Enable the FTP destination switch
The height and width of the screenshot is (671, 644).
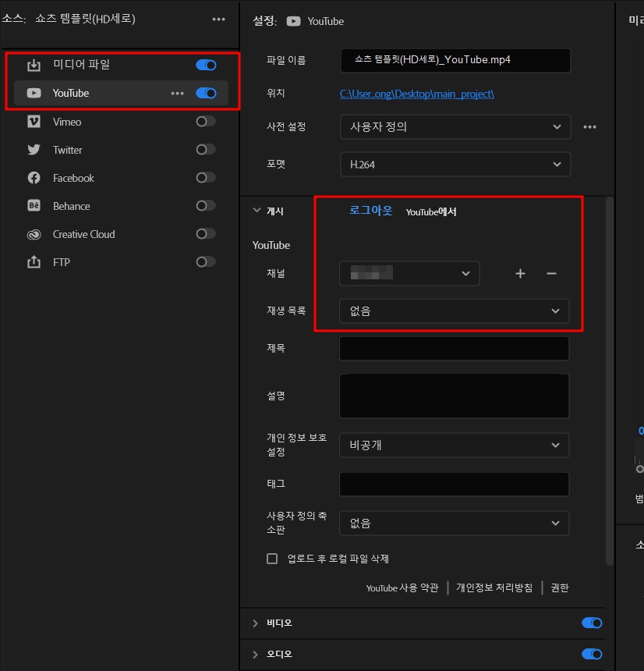point(206,262)
